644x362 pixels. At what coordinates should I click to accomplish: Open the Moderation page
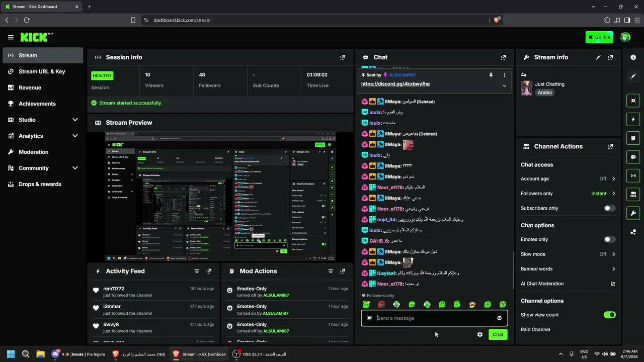tap(43, 152)
